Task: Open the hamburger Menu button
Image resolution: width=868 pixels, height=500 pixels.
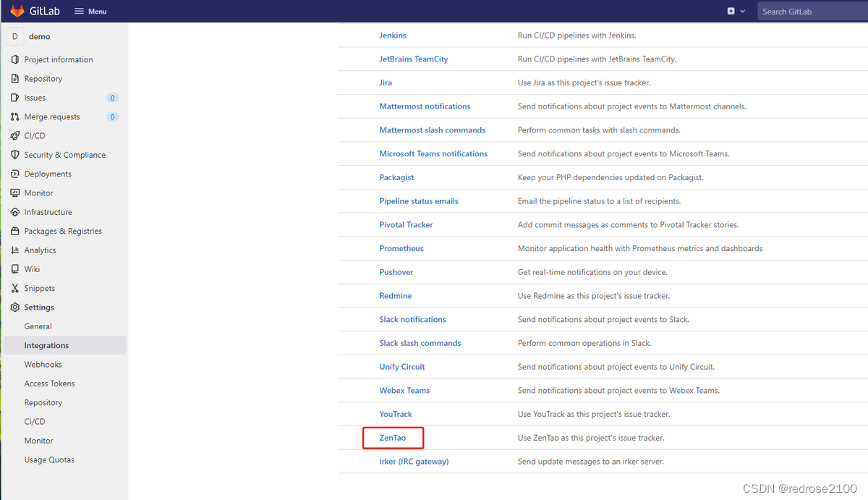Action: pos(90,12)
